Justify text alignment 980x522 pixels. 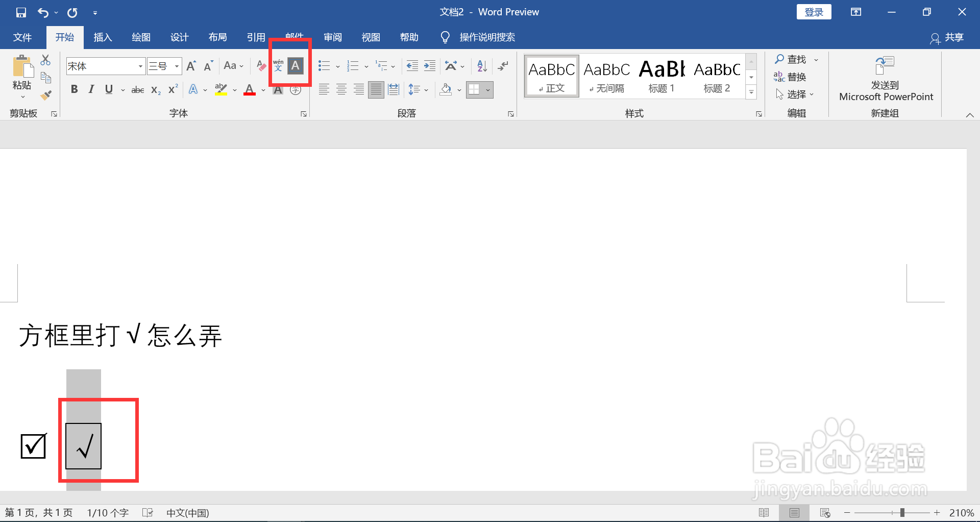(376, 90)
